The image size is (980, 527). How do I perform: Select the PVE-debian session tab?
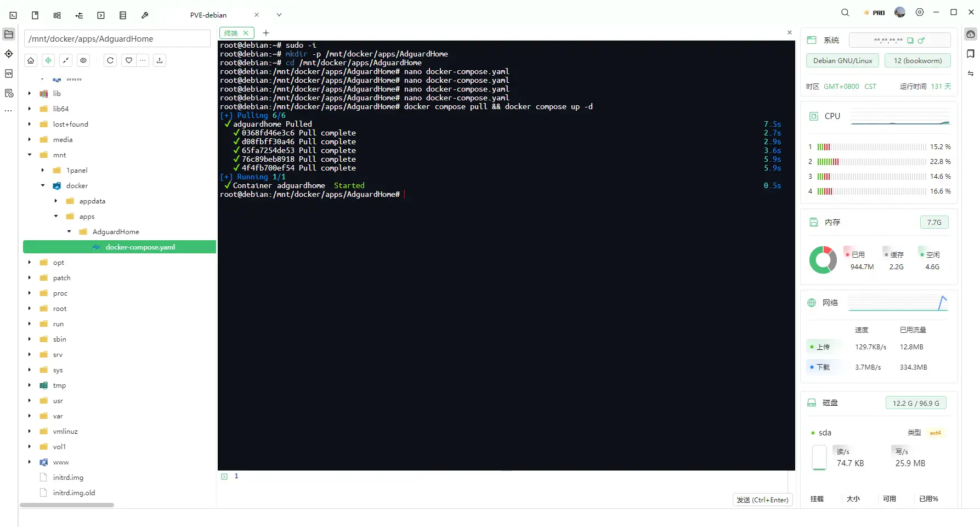point(208,15)
